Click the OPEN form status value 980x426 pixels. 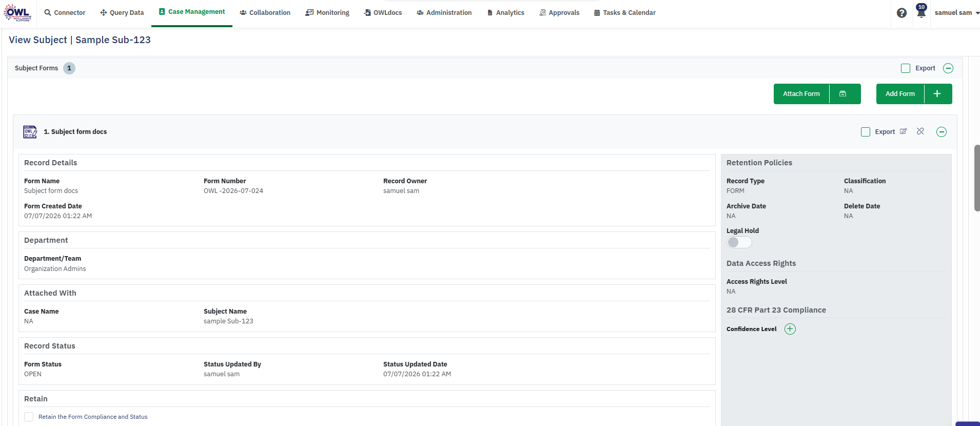(33, 374)
